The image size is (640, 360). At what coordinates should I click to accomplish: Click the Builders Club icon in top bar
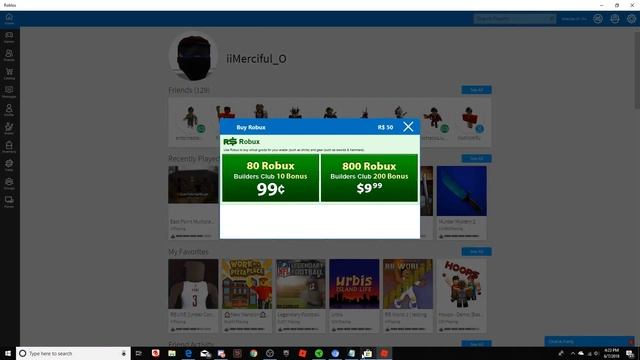tap(615, 19)
